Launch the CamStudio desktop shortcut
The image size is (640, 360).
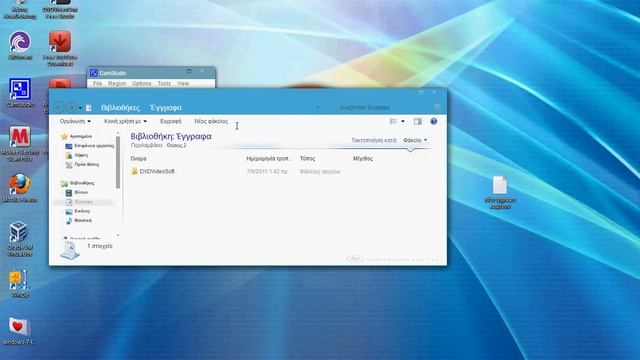[20, 92]
